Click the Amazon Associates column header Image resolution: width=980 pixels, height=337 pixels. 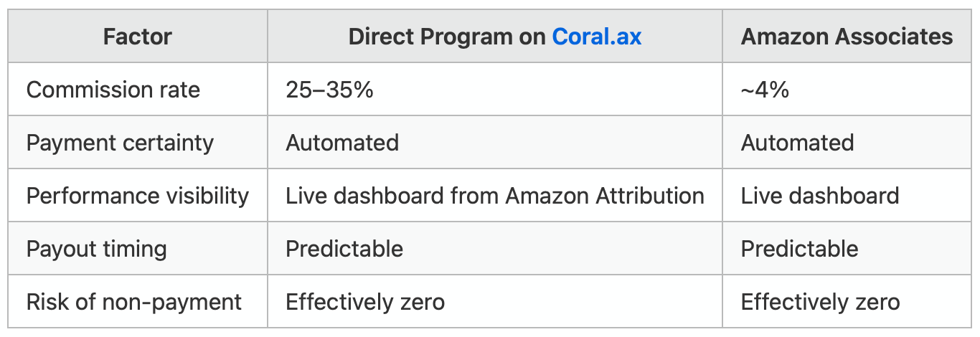point(847,37)
